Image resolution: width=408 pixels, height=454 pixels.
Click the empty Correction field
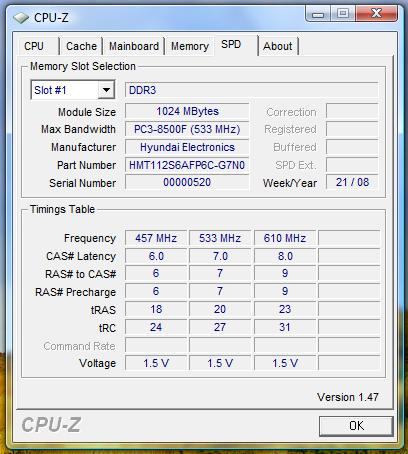point(352,111)
